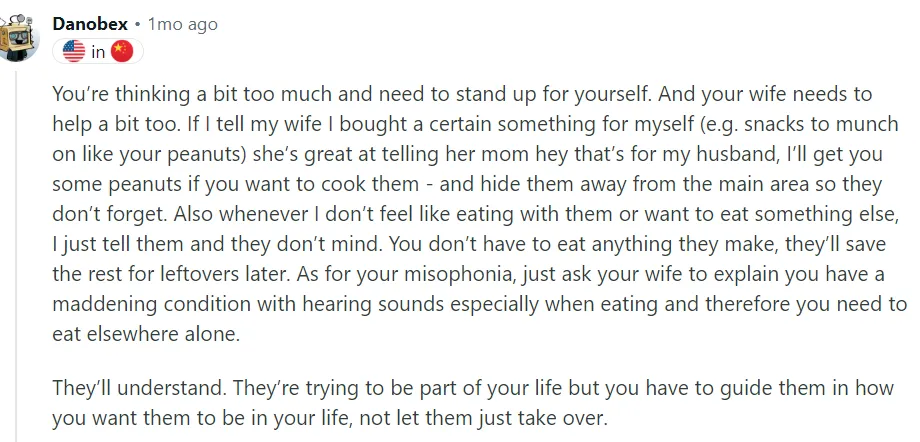Screen dimensions: 920x442
Task: Open the Danobex username profile link
Action: click(x=90, y=24)
